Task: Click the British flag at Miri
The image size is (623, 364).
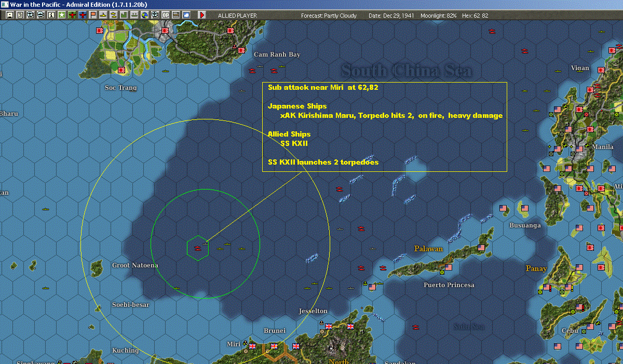Action: [253, 346]
